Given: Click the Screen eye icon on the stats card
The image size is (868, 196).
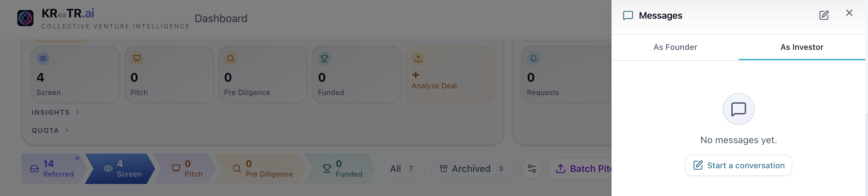Looking at the screenshot, I should [42, 58].
